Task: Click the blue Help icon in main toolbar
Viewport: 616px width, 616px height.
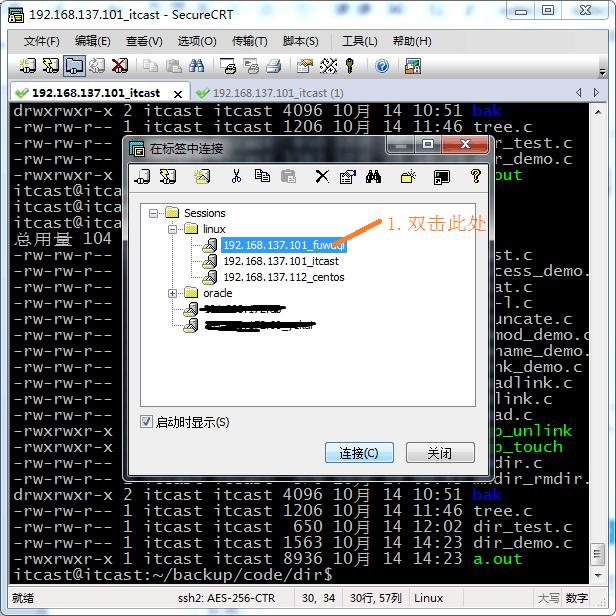Action: coord(382,66)
